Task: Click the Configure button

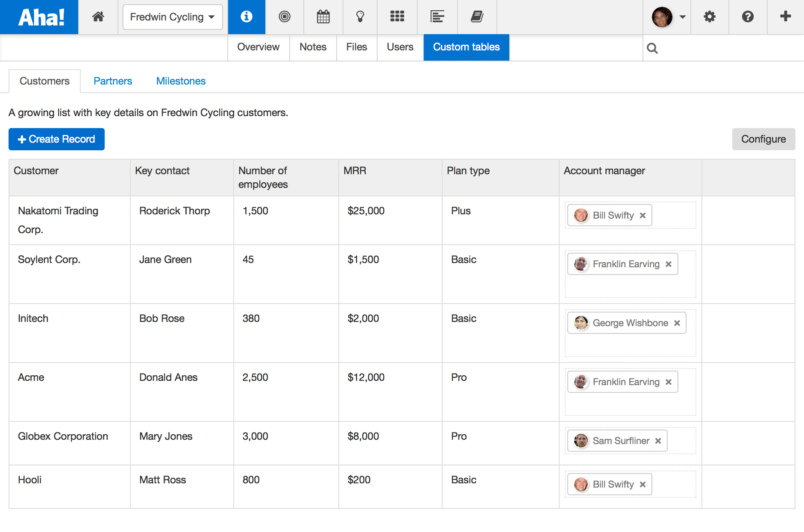Action: 763,139
